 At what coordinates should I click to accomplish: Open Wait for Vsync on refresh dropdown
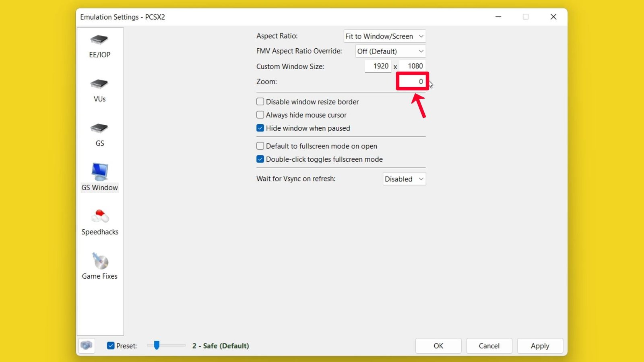coord(404,179)
